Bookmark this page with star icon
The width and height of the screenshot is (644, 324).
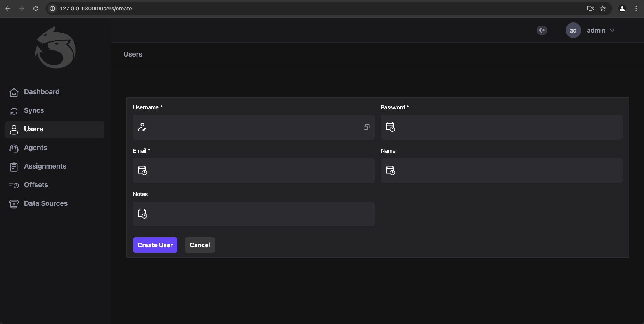[603, 9]
